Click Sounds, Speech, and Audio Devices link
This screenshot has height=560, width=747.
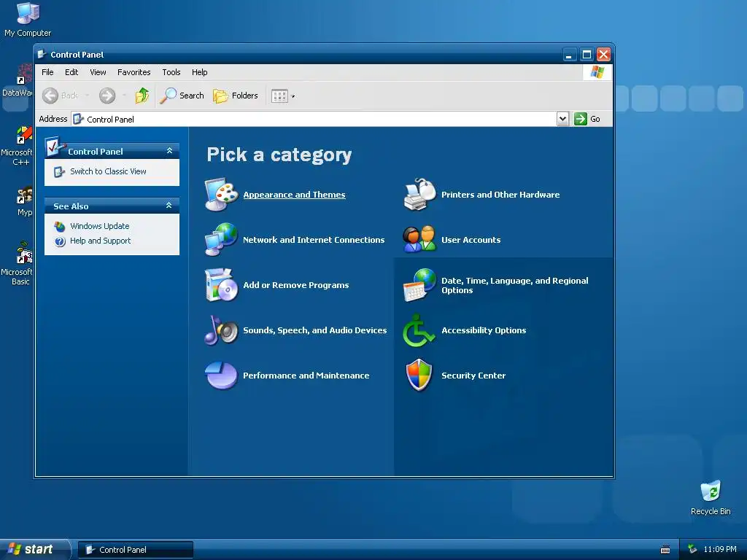click(315, 330)
